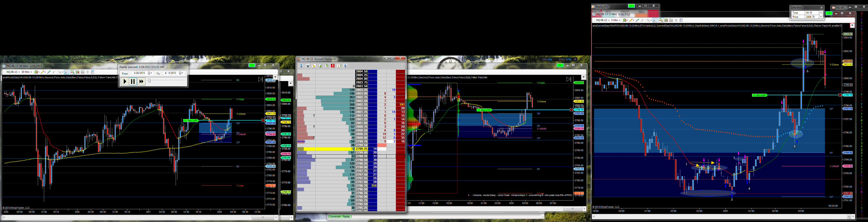Click the SuperDOM broom clear icon
This screenshot has width=868, height=222.
tap(314, 66)
